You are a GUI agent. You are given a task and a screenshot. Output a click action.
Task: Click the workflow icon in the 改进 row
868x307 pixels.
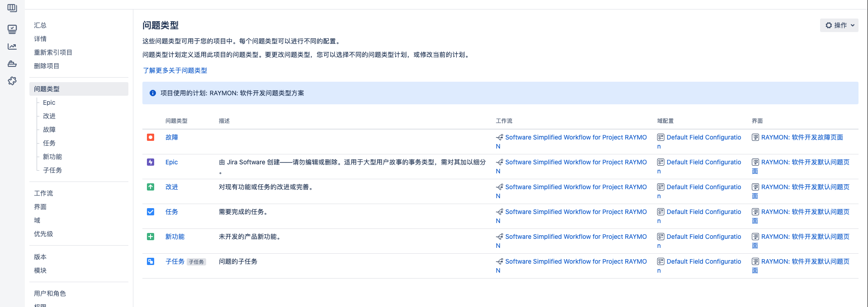click(x=500, y=187)
